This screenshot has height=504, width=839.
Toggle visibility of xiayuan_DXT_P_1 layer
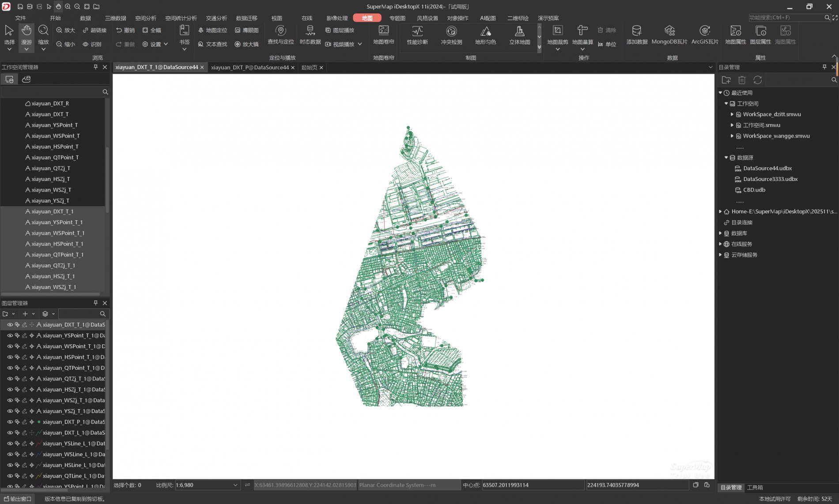pyautogui.click(x=10, y=422)
